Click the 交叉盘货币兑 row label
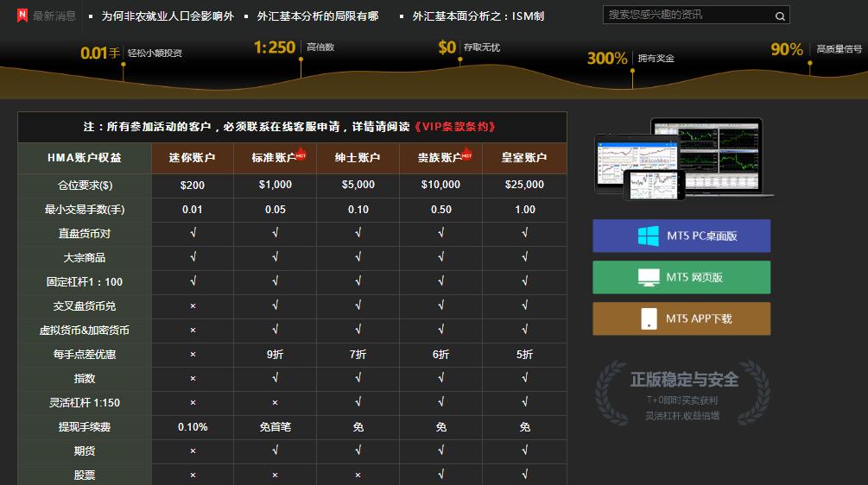This screenshot has width=868, height=485. click(x=85, y=306)
